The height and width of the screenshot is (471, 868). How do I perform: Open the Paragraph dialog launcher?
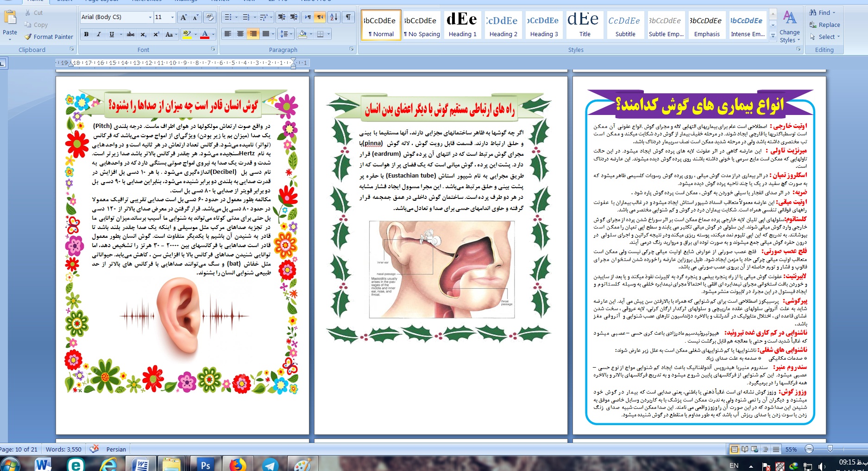[x=352, y=49]
